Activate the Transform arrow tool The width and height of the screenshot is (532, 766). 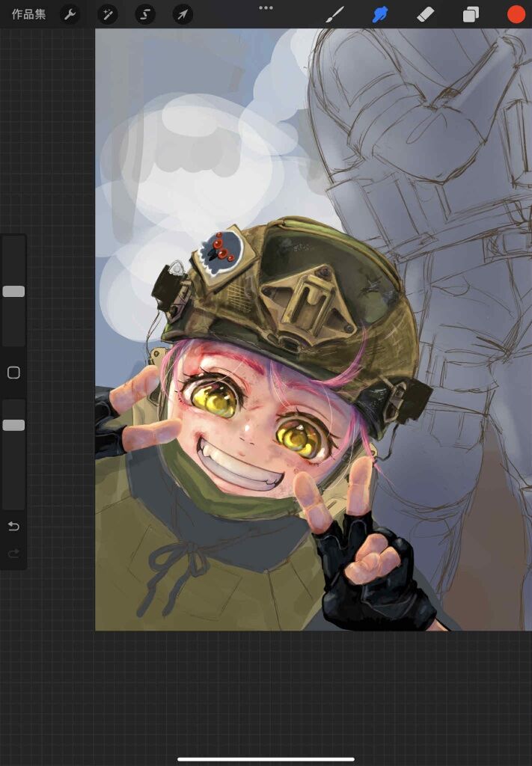click(x=183, y=14)
